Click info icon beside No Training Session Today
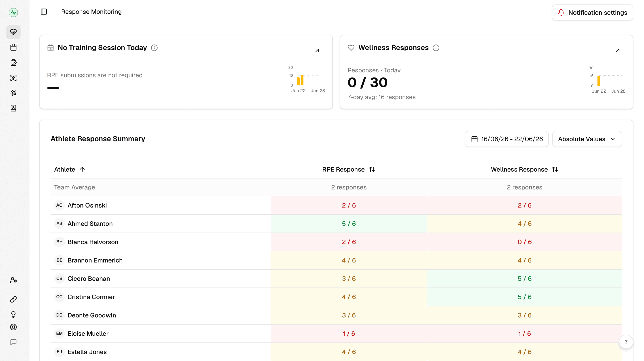 pos(154,48)
